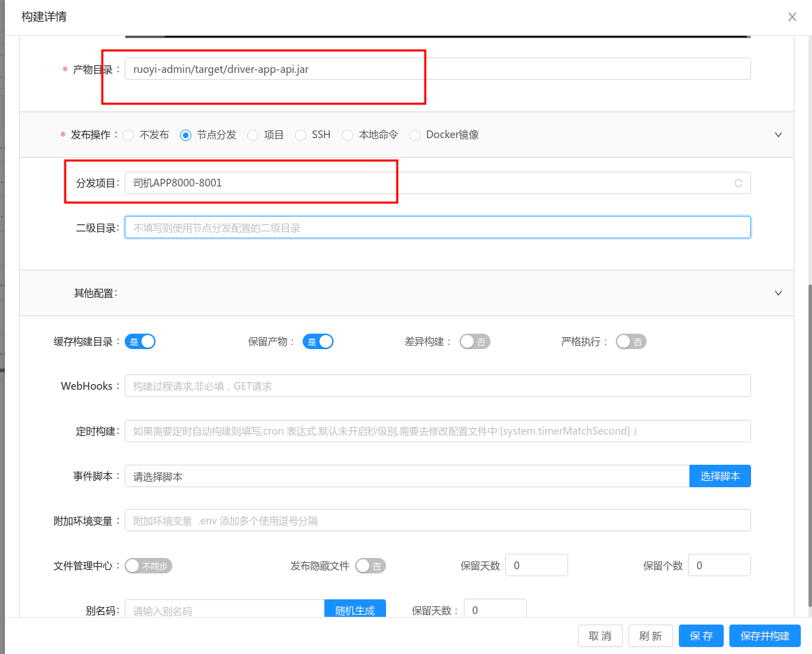The width and height of the screenshot is (812, 654).
Task: Select the 本地命令 radio option
Action: pos(347,135)
